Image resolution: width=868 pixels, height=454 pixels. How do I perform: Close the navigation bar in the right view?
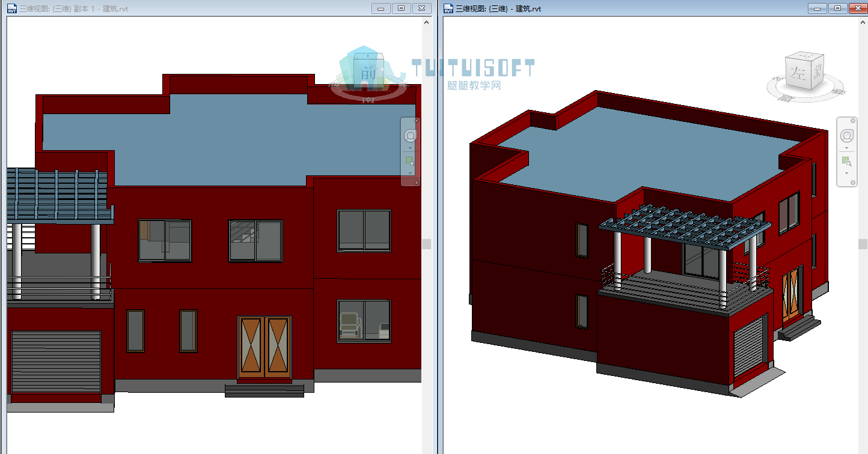coord(853,121)
